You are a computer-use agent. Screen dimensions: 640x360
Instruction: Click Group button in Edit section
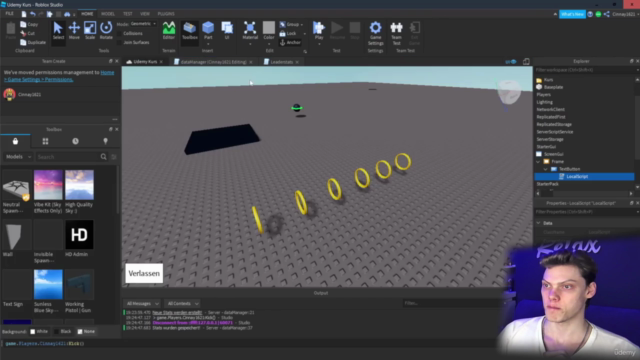(290, 24)
